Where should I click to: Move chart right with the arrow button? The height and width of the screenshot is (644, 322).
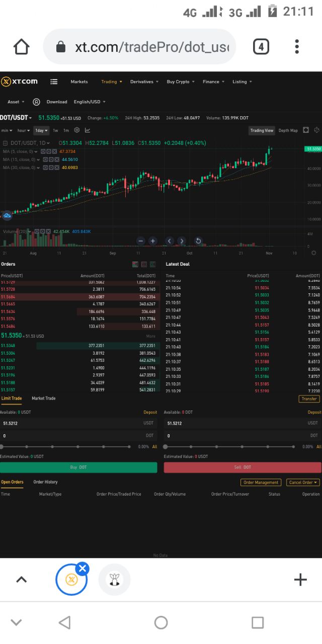(x=182, y=241)
